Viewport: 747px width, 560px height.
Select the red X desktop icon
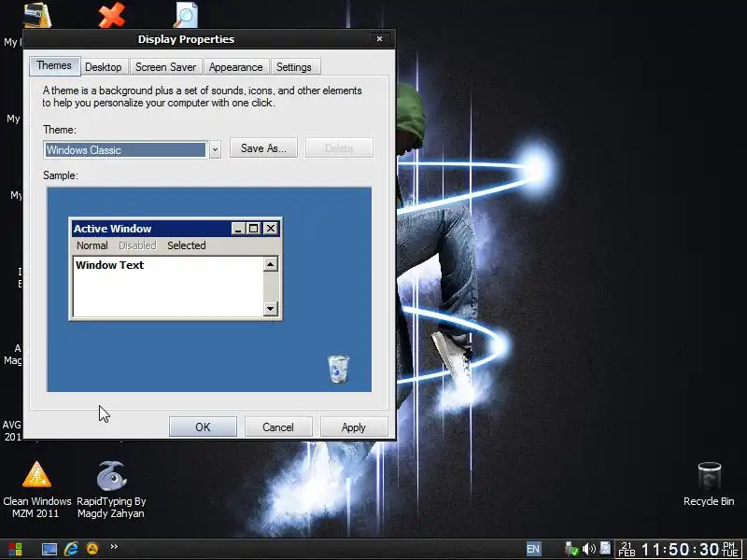coord(111,15)
